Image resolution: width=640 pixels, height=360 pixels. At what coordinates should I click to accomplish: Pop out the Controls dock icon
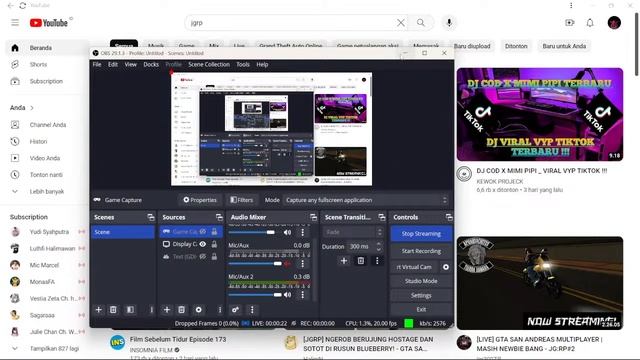click(449, 217)
